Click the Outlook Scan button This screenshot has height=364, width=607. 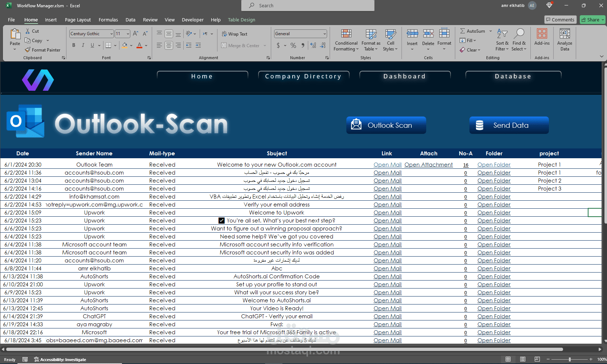tap(386, 125)
